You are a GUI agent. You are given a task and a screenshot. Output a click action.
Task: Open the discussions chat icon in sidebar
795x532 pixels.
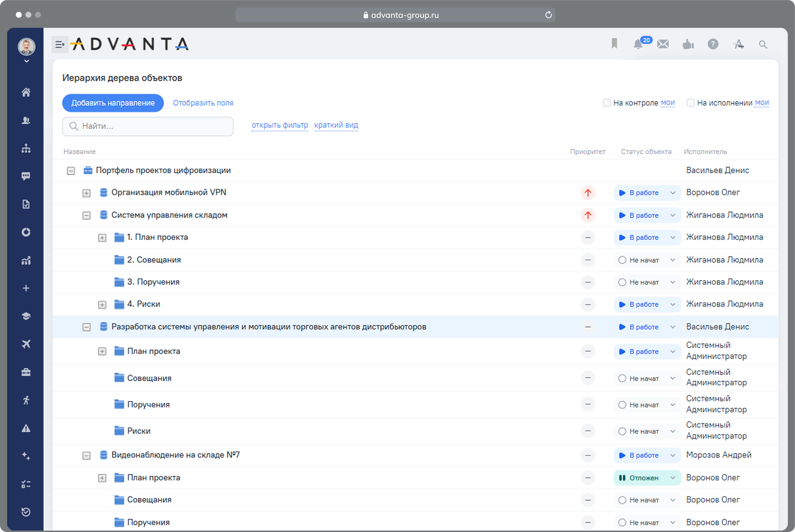[x=26, y=176]
